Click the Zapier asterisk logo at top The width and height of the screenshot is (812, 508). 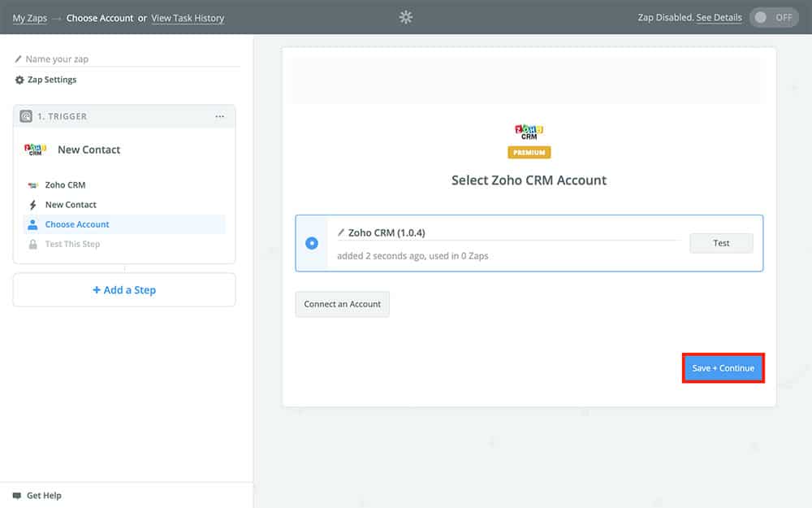tap(405, 16)
